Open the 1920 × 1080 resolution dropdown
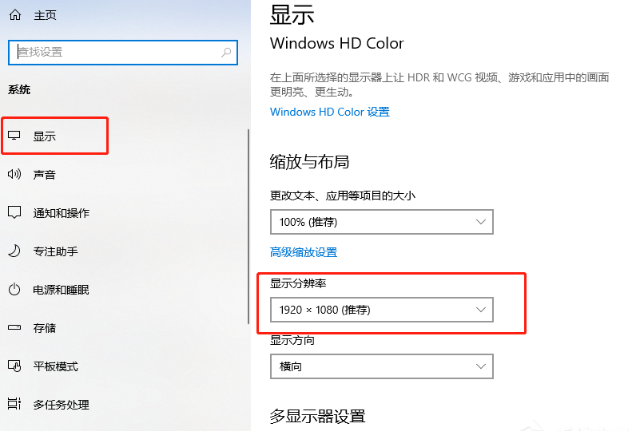Viewport: 629px width, 431px height. (x=382, y=310)
